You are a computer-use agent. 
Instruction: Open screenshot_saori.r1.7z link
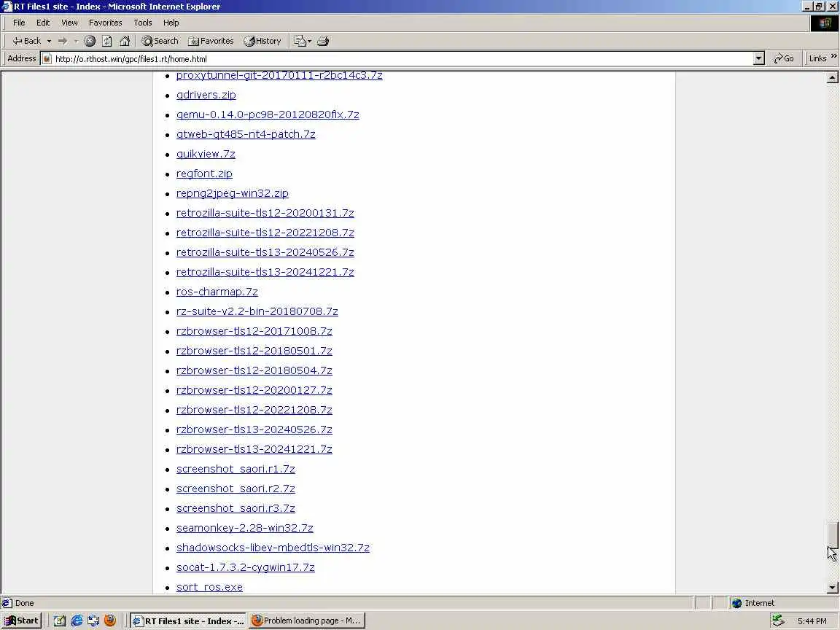point(236,469)
